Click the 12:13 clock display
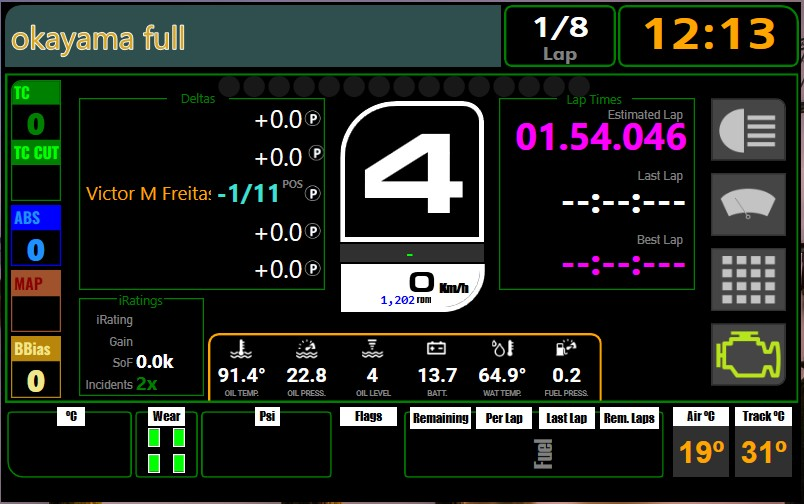 click(x=709, y=36)
